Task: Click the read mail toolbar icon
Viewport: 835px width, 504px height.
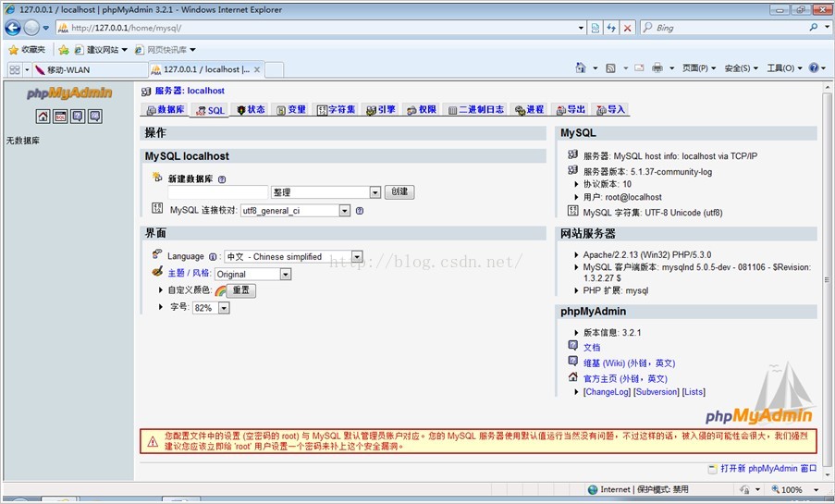Action: tap(639, 68)
